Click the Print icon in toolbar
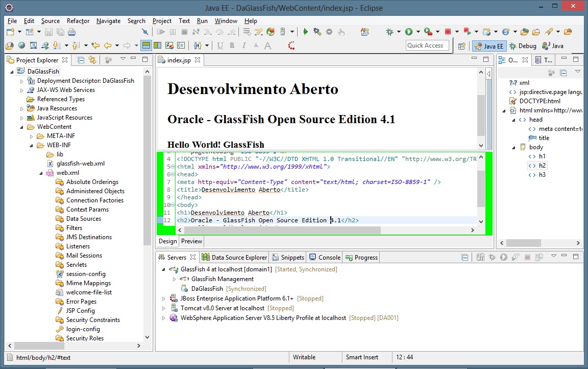This screenshot has width=588, height=369. 72,32
